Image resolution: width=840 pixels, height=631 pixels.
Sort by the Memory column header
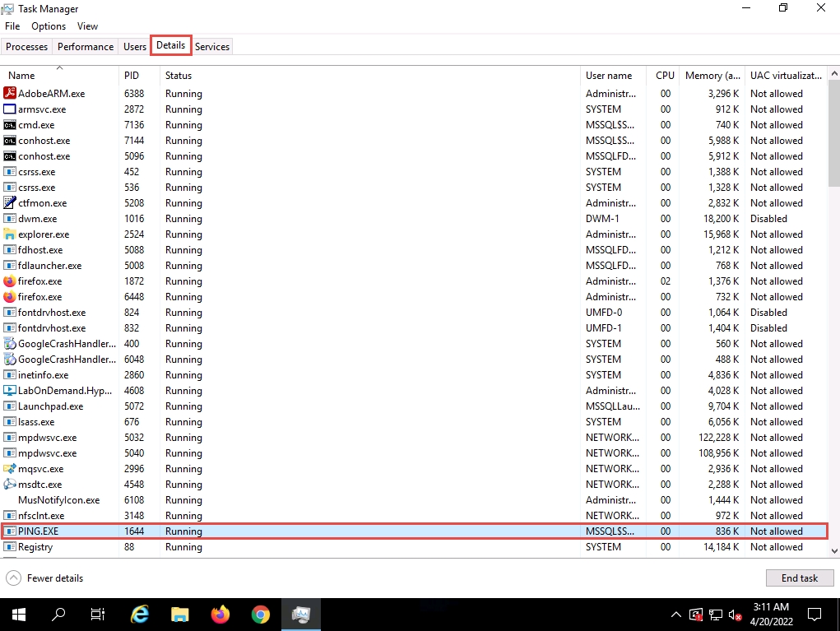(703, 76)
